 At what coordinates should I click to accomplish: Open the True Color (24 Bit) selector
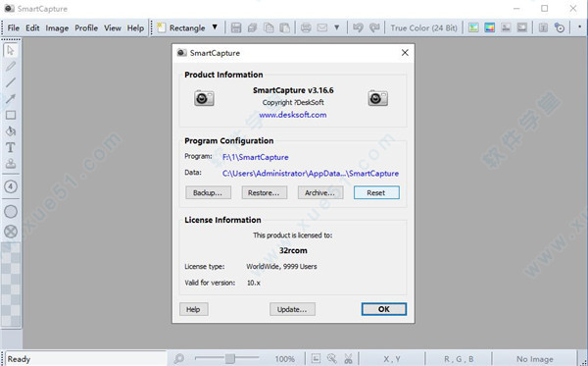(x=423, y=27)
